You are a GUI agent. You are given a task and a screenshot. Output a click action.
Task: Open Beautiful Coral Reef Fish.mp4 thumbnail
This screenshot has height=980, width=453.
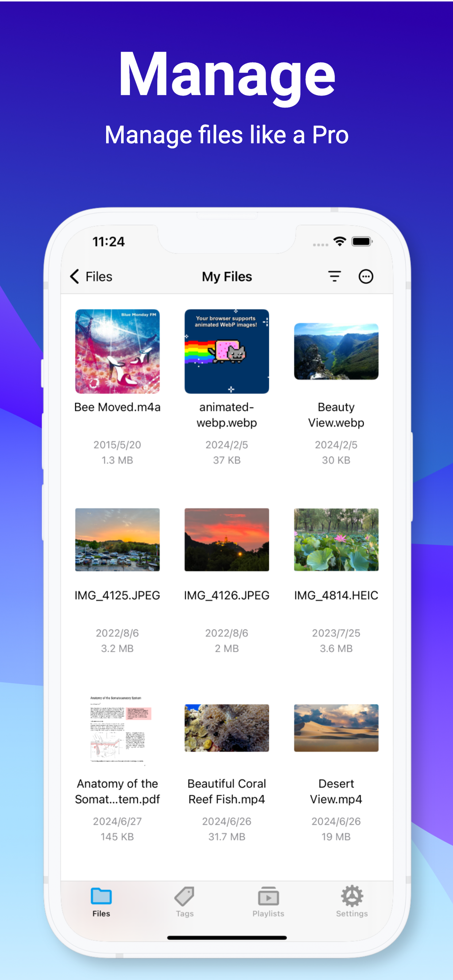(x=226, y=728)
